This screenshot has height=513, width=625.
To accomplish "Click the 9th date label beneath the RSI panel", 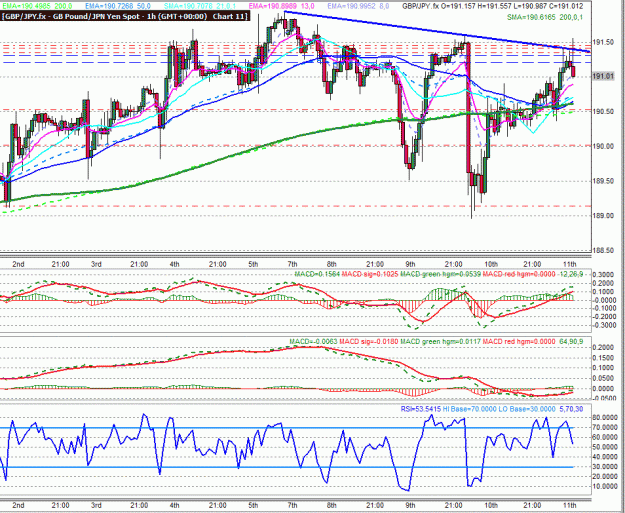I will click(x=410, y=505).
